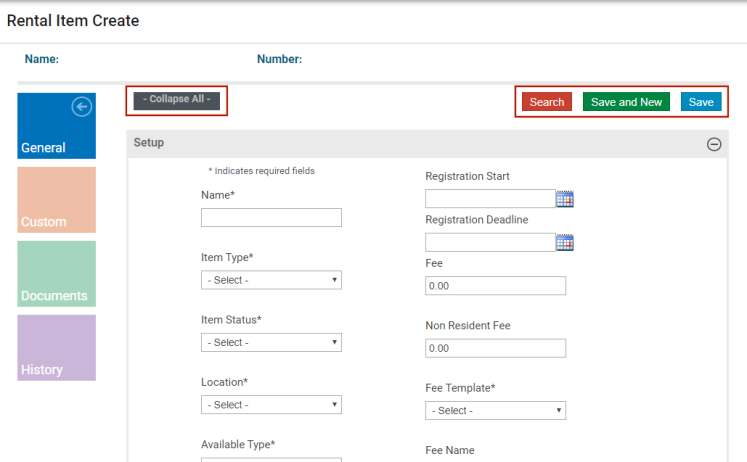This screenshot has width=747, height=462.
Task: Select the Documents tab
Action: click(56, 274)
